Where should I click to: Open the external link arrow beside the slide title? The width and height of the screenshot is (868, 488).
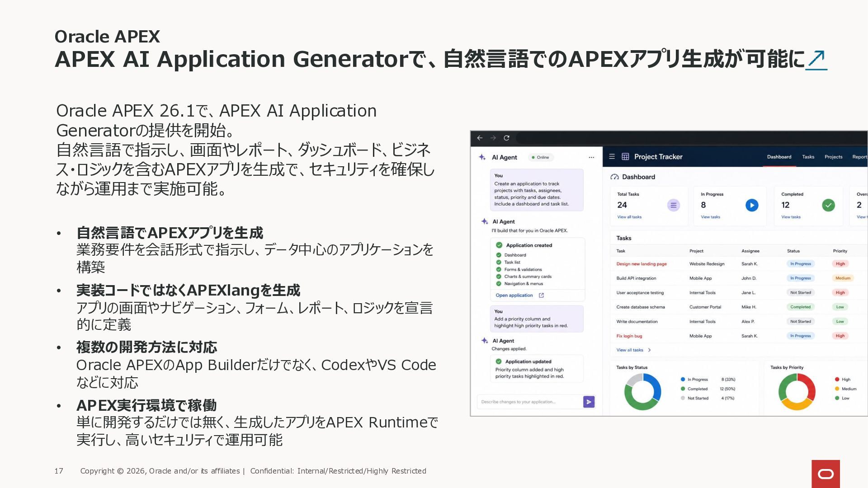[x=816, y=60]
